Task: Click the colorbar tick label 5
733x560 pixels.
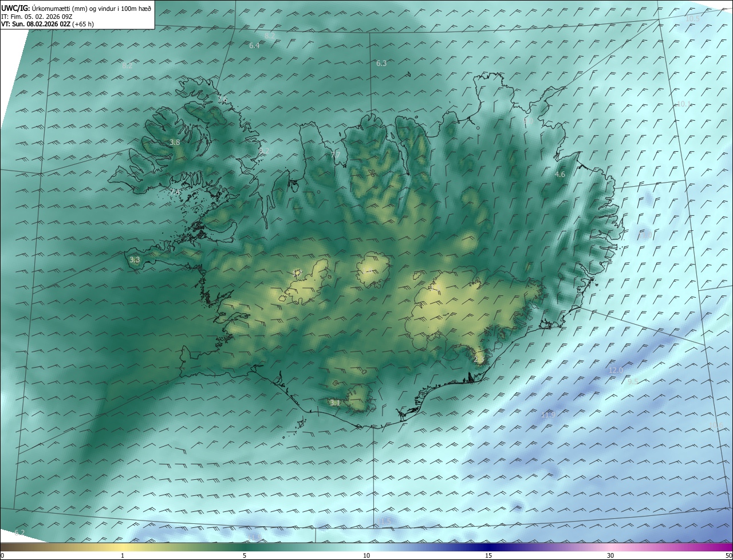Action: (x=245, y=555)
